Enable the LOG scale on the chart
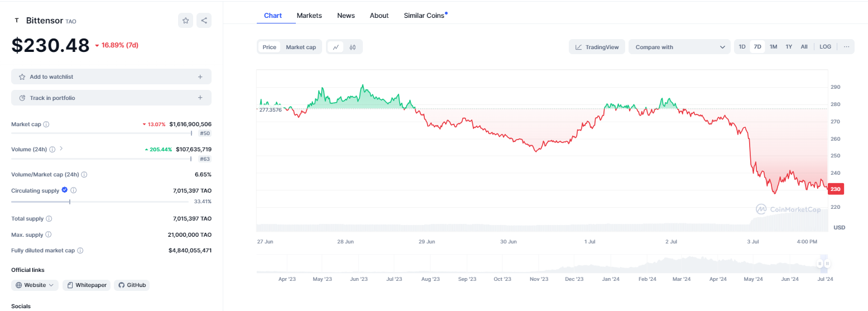 coord(825,47)
